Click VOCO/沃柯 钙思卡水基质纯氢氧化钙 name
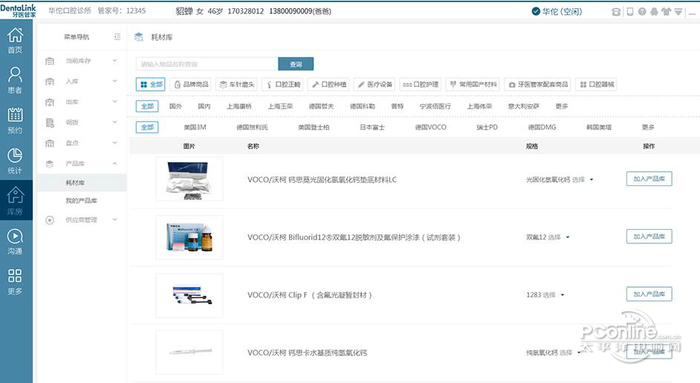Viewport: 700px width, 383px height. [x=307, y=353]
